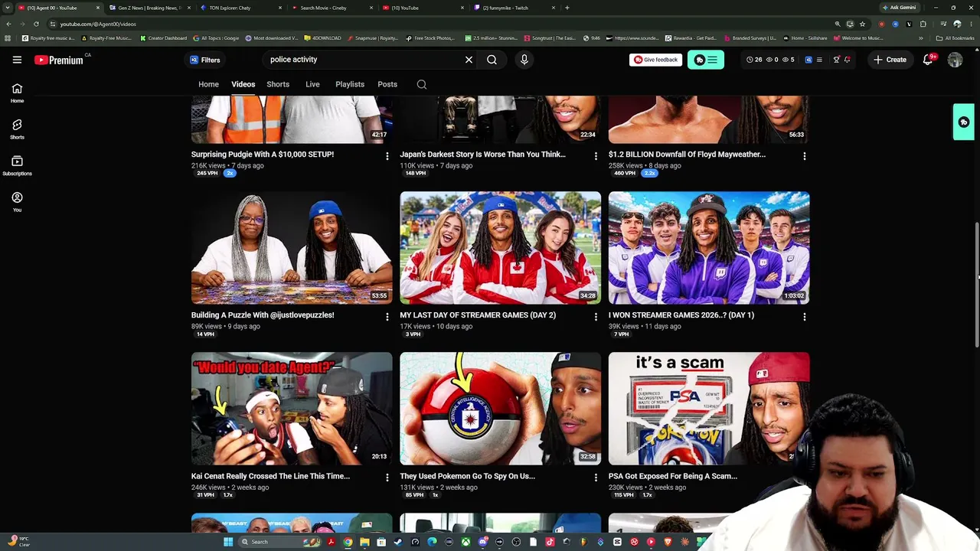
Task: Click the Create button
Action: pyautogui.click(x=890, y=60)
